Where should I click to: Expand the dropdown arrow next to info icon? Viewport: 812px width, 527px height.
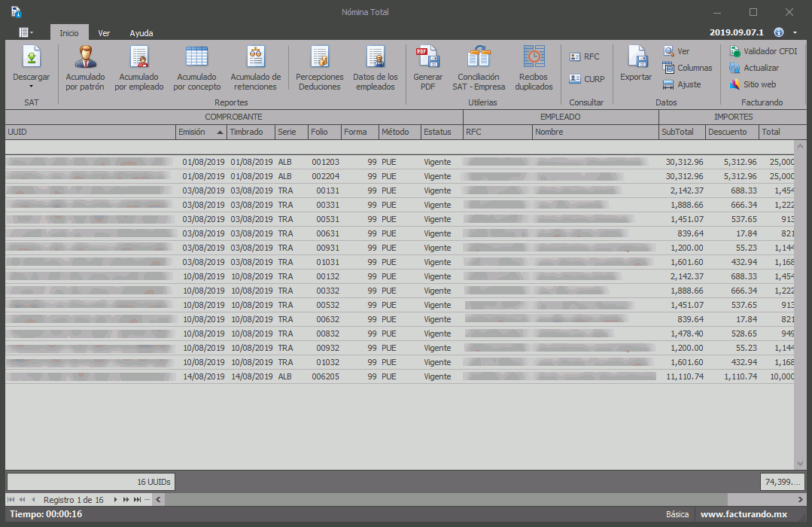point(795,32)
